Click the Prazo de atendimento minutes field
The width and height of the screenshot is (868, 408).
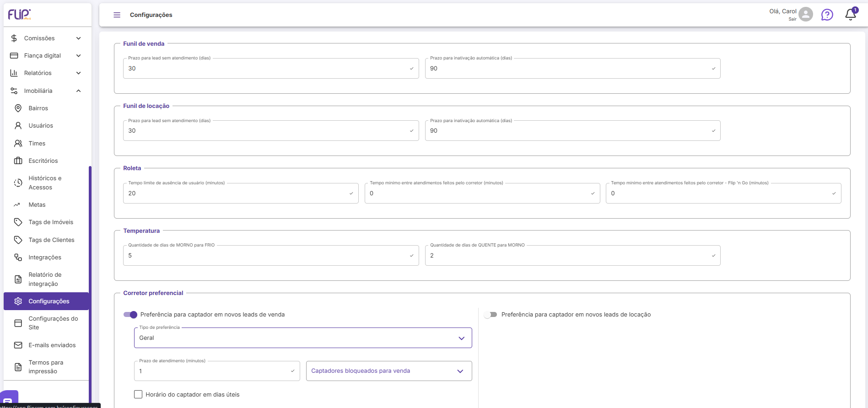click(x=217, y=371)
